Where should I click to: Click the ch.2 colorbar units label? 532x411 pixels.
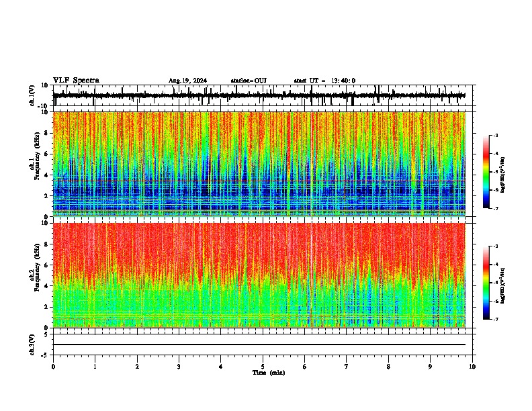coord(503,285)
